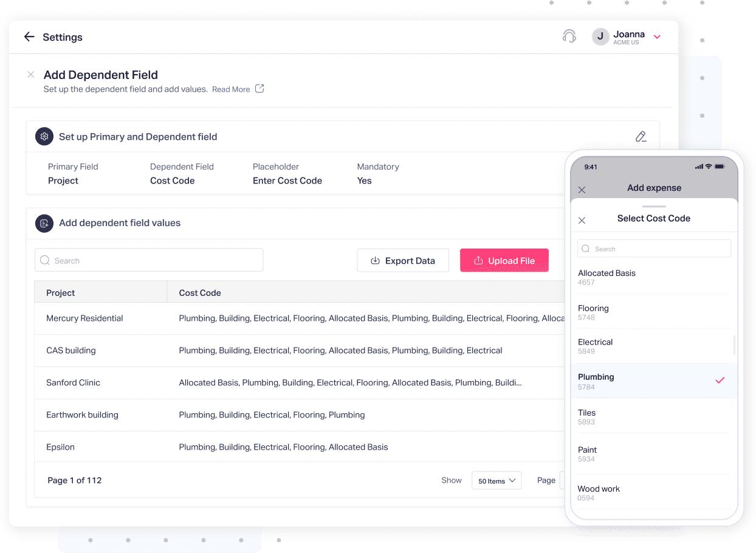Image resolution: width=756 pixels, height=553 pixels.
Task: Export the dependent field data
Action: (x=403, y=260)
